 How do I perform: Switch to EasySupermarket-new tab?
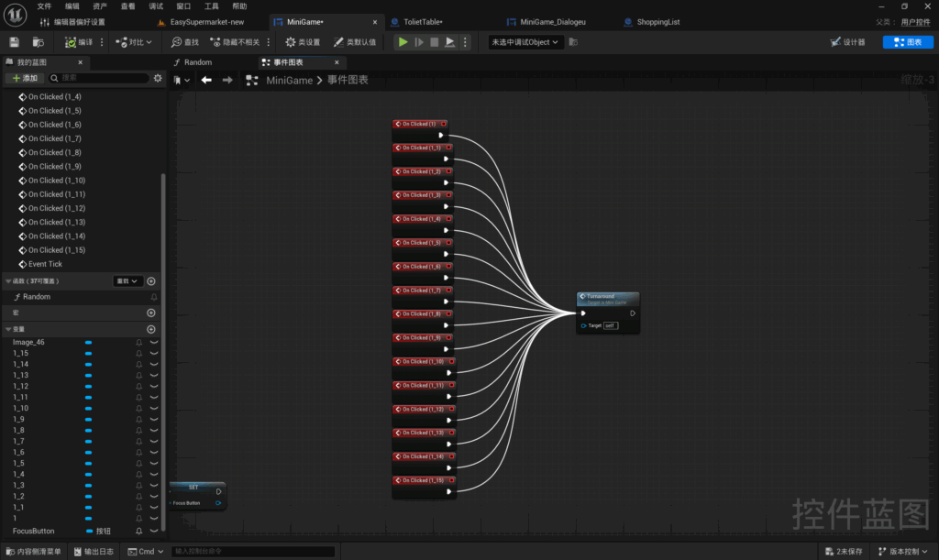pos(206,22)
